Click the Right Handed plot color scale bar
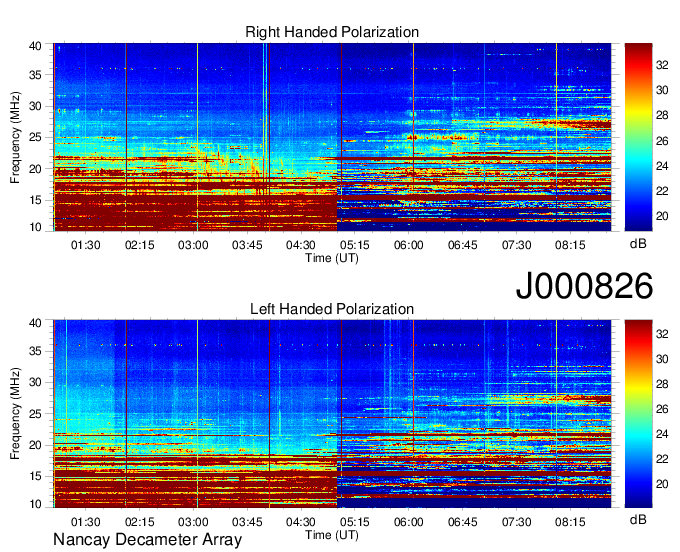This screenshot has width=680, height=552. (638, 137)
